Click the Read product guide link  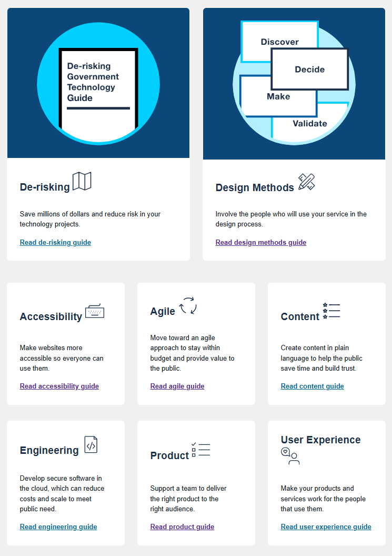[x=182, y=527]
